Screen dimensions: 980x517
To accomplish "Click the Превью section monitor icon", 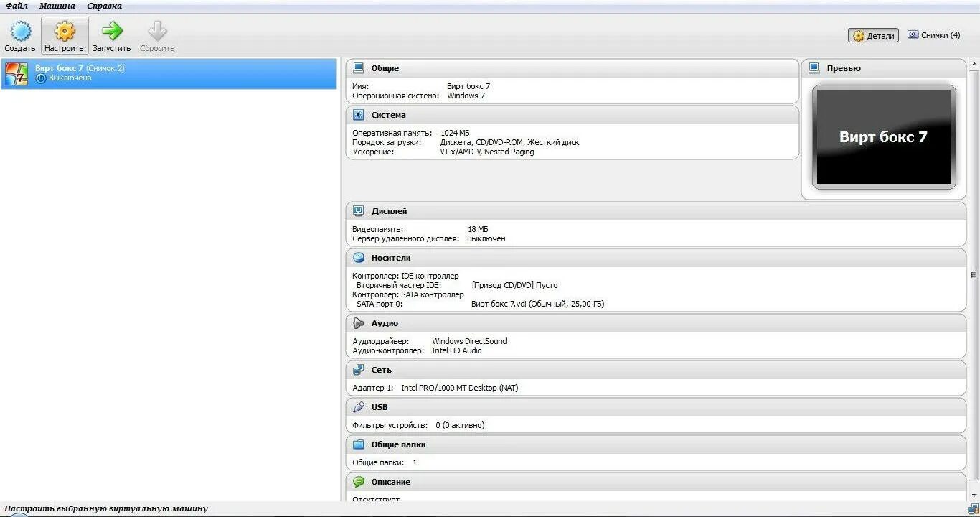I will click(x=814, y=68).
